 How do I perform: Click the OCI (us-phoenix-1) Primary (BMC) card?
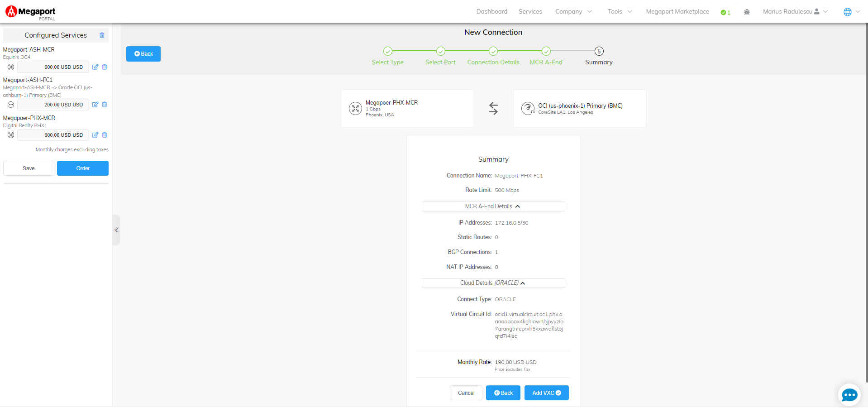(580, 108)
